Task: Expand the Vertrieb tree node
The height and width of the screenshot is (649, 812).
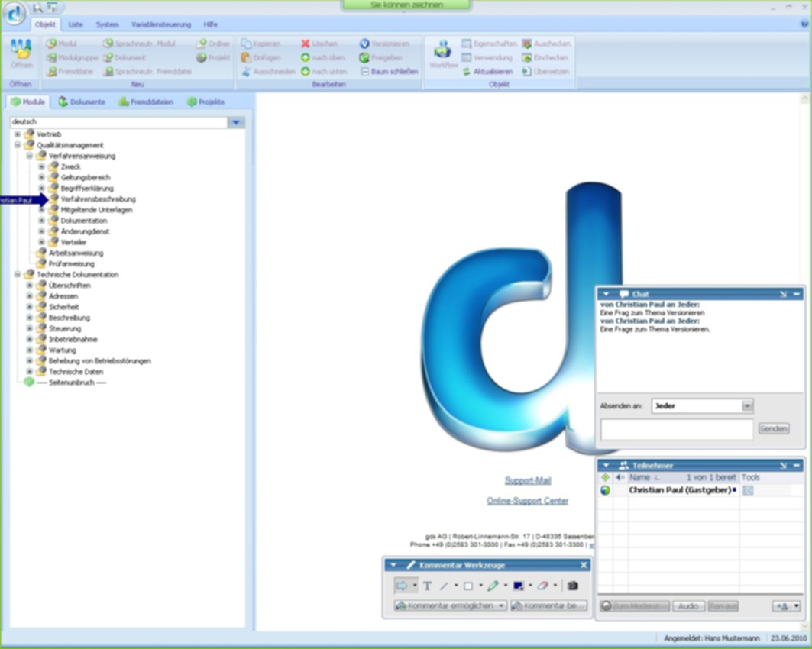Action: (18, 134)
